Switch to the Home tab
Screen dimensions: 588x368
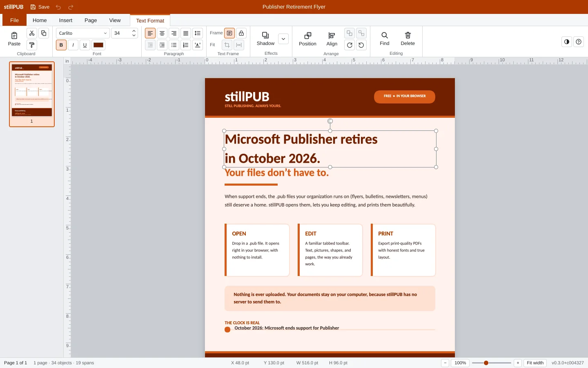pos(40,20)
